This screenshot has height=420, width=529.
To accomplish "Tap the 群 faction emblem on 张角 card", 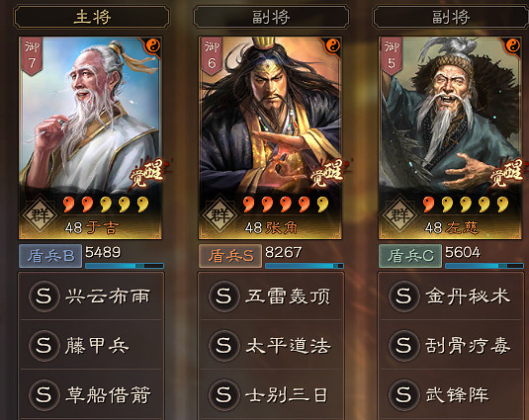I will pyautogui.click(x=220, y=215).
